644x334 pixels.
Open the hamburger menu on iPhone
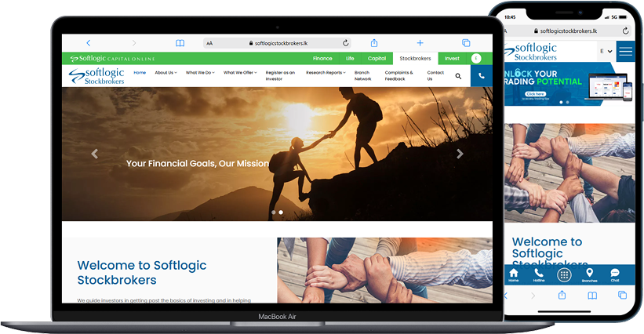pyautogui.click(x=625, y=51)
